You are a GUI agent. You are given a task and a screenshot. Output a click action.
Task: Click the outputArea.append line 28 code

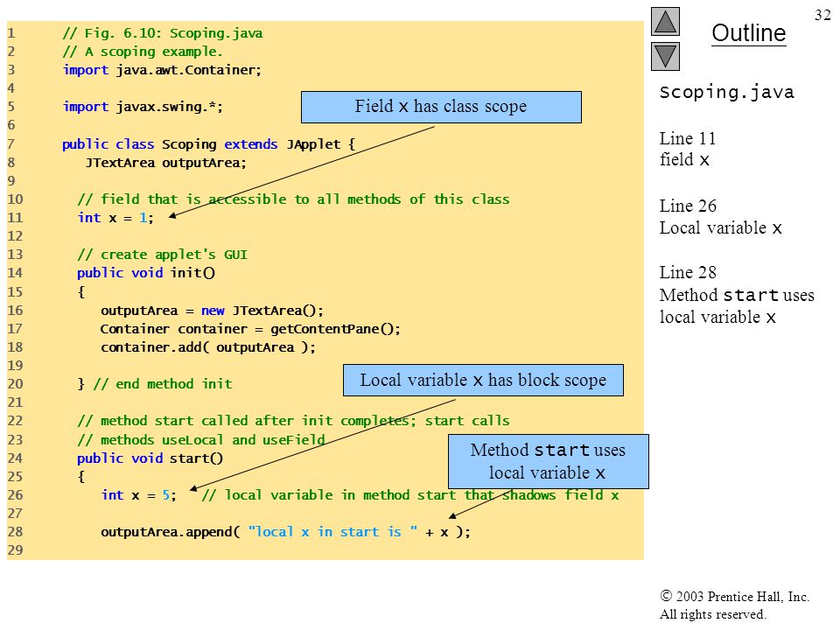pos(285,532)
